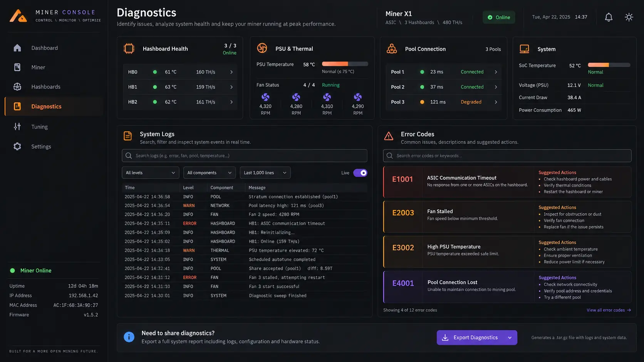This screenshot has width=644, height=362.
Task: Click the PSU & Thermal fan icon
Action: tap(262, 48)
